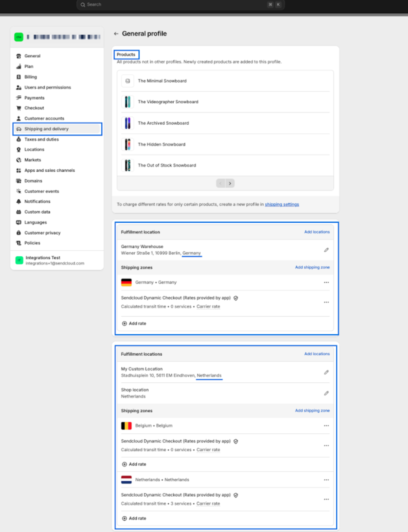Edit My Custom Location with the pencil icon
The width and height of the screenshot is (408, 532).
pyautogui.click(x=326, y=372)
